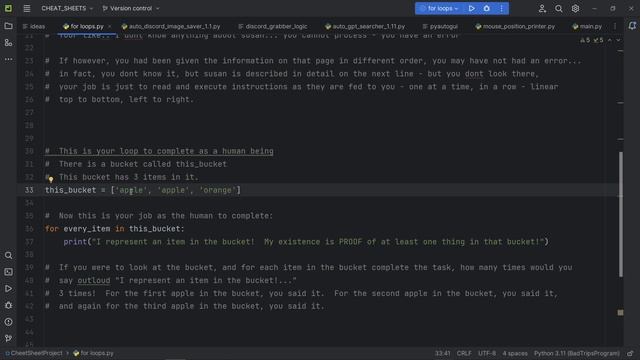The height and width of the screenshot is (360, 640).
Task: Click the yellow warning stripe marker on scrollbar
Action: tap(620, 312)
